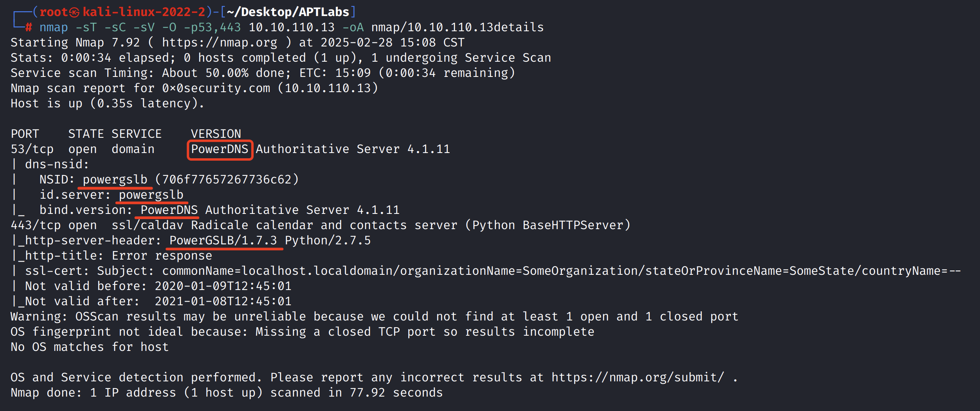This screenshot has width=980, height=411.
Task: Click the underlined powergslb id.server value
Action: tap(151, 195)
